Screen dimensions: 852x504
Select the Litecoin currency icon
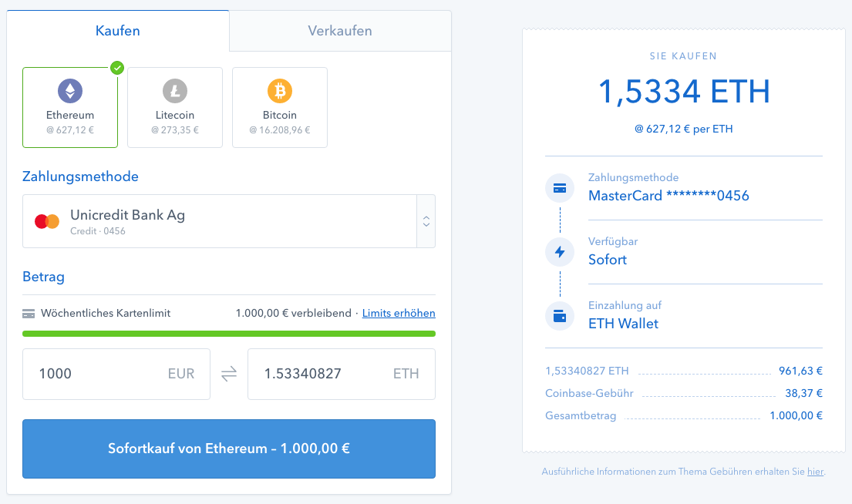point(175,90)
